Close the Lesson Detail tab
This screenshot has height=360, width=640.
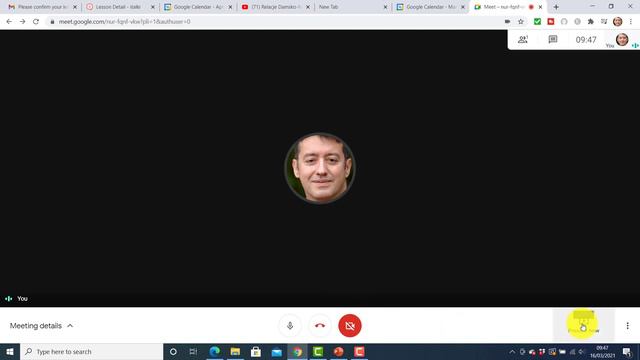pos(153,7)
